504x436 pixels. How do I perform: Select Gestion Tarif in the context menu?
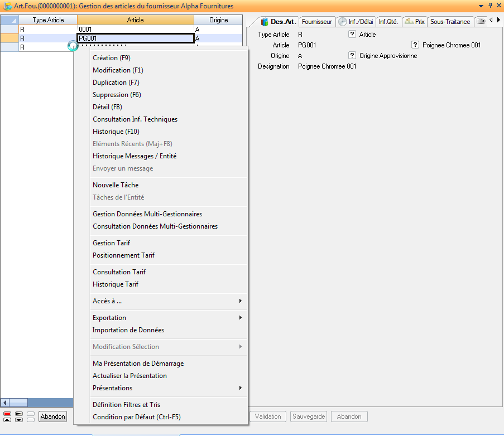111,243
